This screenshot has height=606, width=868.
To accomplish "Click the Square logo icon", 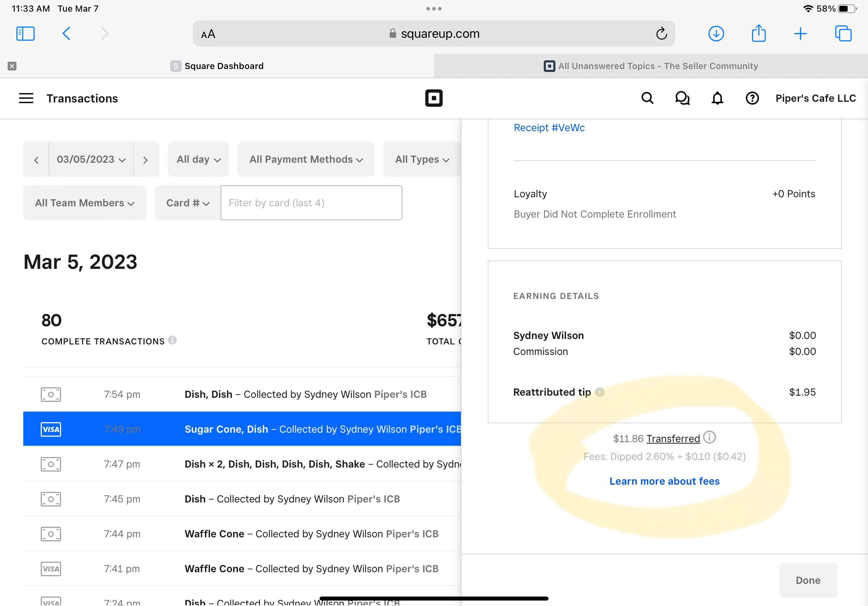I will click(x=434, y=98).
